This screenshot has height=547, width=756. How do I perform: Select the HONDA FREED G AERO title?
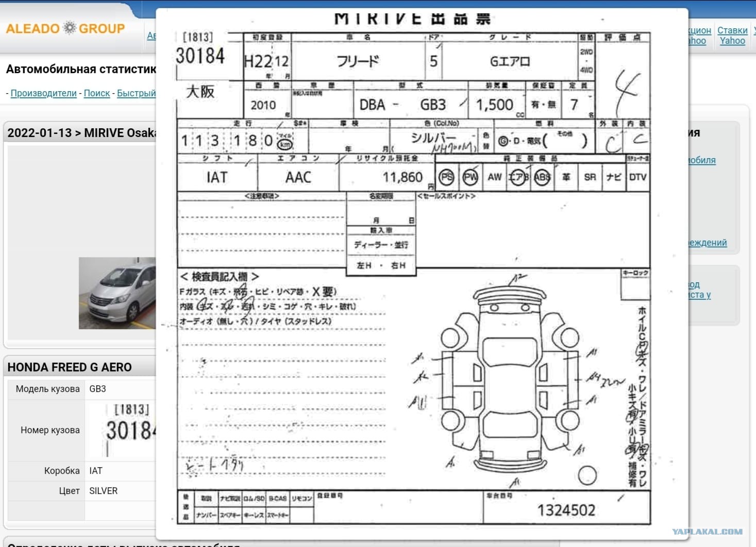[x=70, y=367]
